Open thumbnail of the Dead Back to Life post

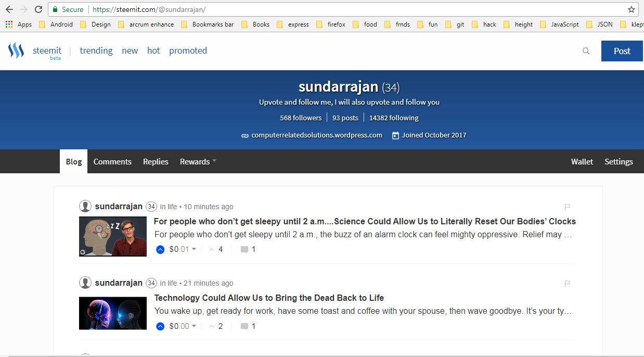113,313
